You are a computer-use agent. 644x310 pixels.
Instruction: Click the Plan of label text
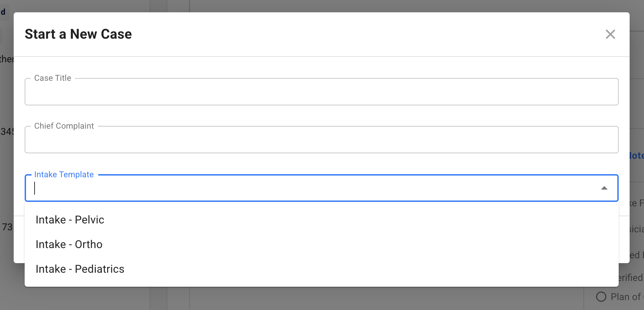[626, 297]
